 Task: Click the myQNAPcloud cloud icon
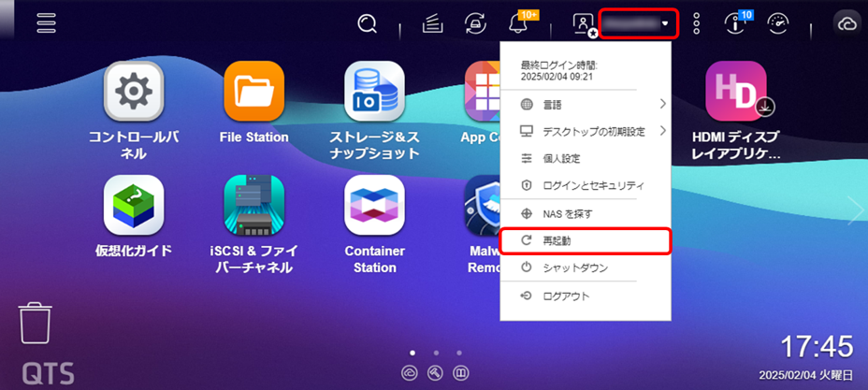click(847, 23)
